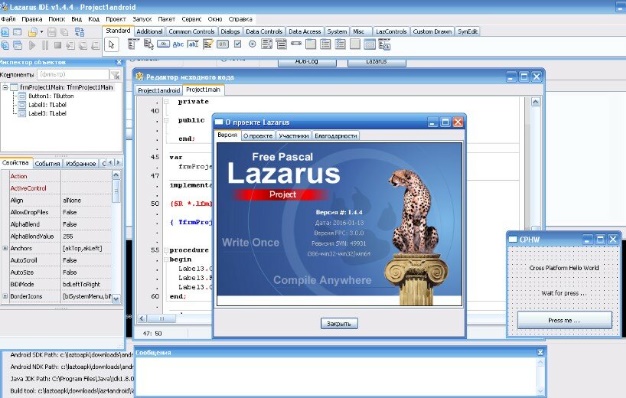Choose the TCheckBox component from the palette
626x398 pixels.
click(238, 44)
